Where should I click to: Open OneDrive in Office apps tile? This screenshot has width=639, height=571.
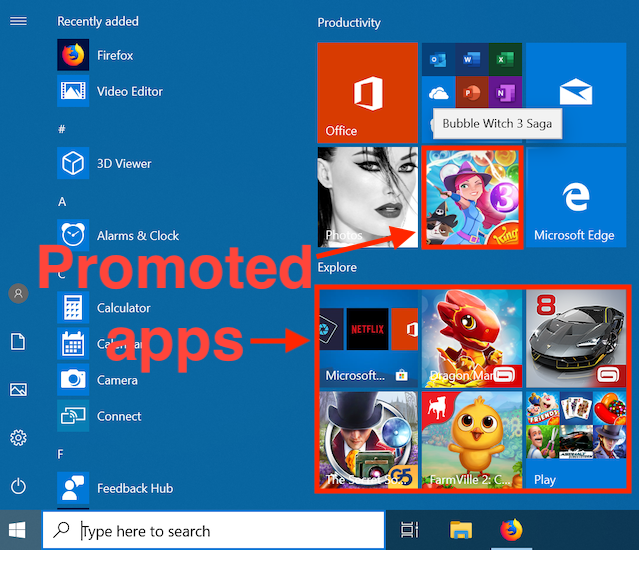click(x=438, y=93)
